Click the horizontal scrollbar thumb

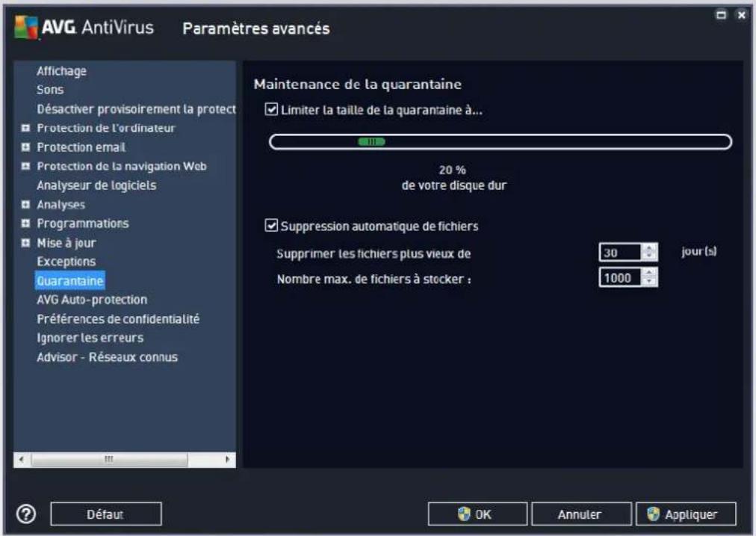[110, 459]
